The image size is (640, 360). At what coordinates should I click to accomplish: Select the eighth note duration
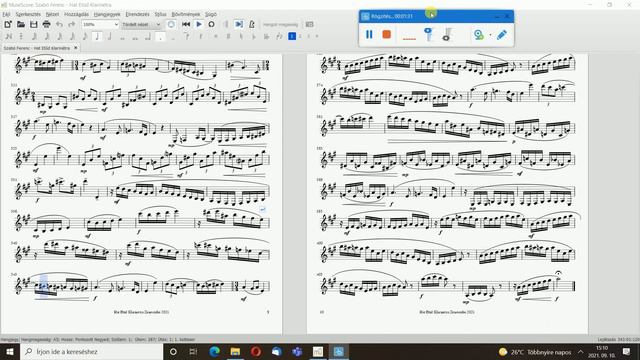click(x=84, y=36)
